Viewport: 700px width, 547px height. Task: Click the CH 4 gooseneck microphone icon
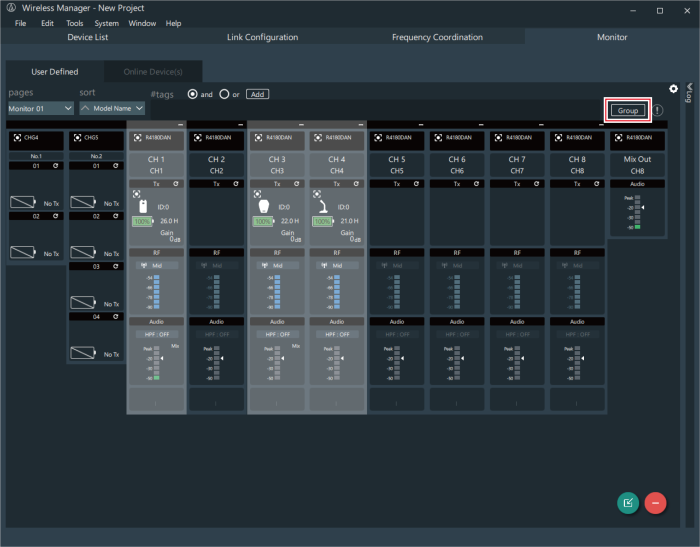pos(323,206)
